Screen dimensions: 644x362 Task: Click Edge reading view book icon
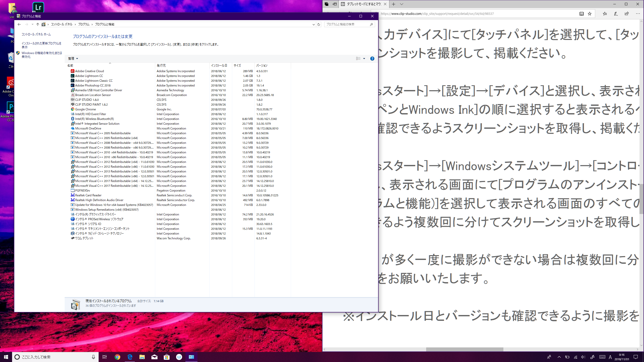pyautogui.click(x=581, y=14)
